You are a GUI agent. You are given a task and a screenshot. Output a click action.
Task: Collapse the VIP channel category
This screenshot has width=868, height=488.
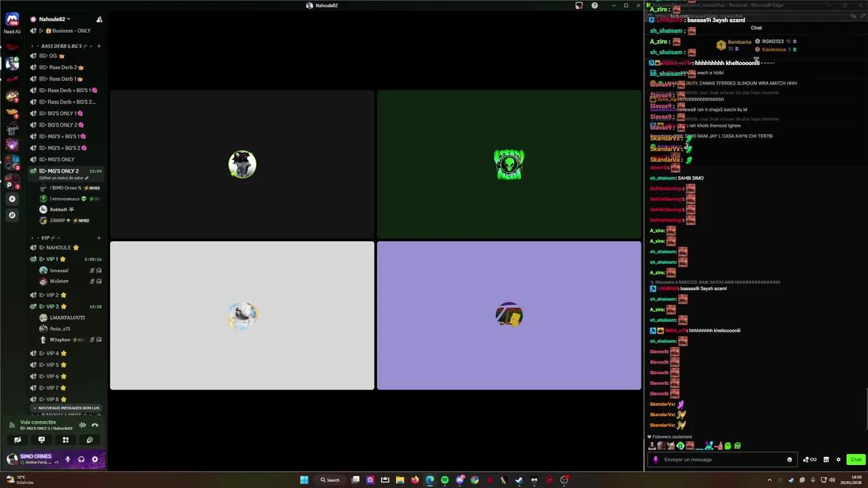click(x=47, y=237)
